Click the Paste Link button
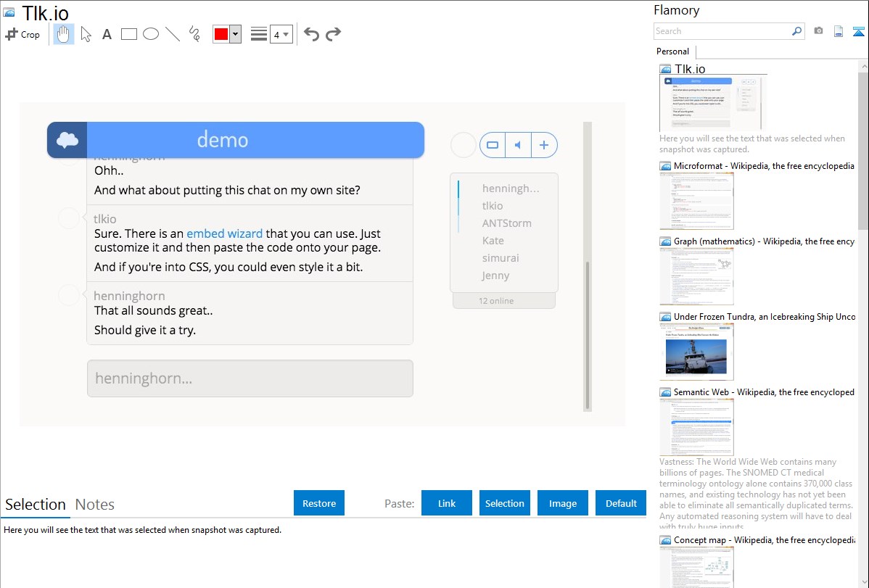 pos(447,503)
